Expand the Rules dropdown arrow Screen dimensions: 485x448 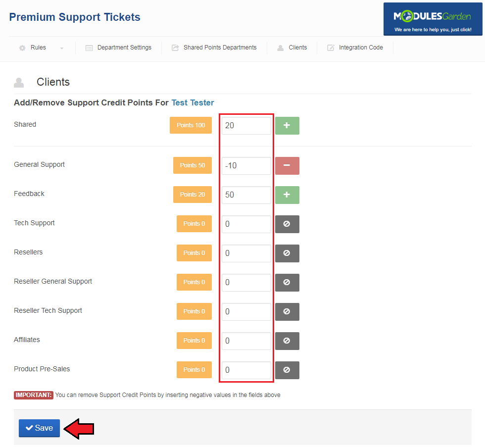click(x=62, y=48)
